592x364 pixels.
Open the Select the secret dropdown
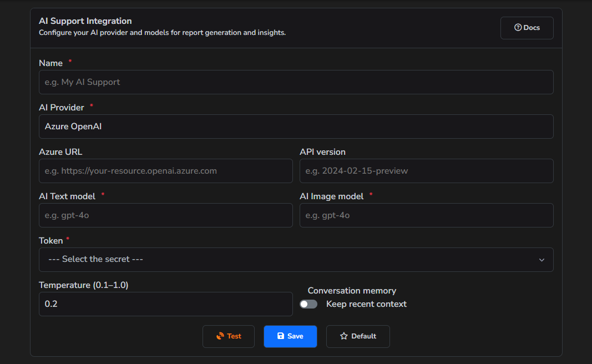[296, 260]
